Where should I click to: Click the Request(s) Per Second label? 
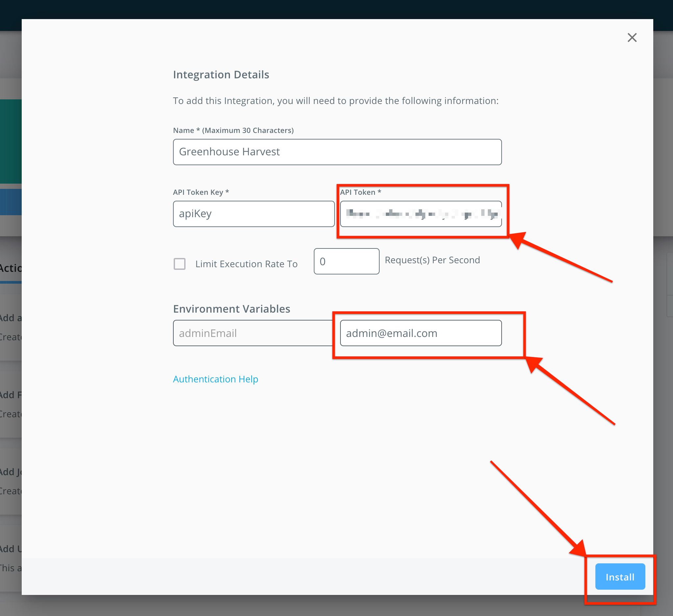point(432,260)
